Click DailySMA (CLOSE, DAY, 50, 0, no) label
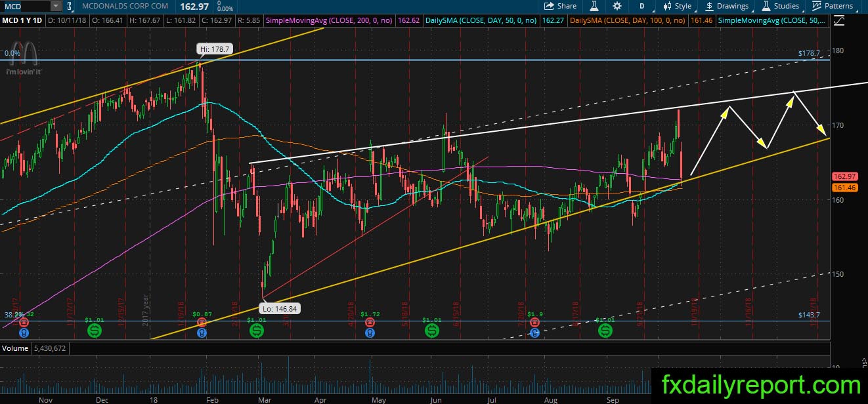 tap(481, 21)
